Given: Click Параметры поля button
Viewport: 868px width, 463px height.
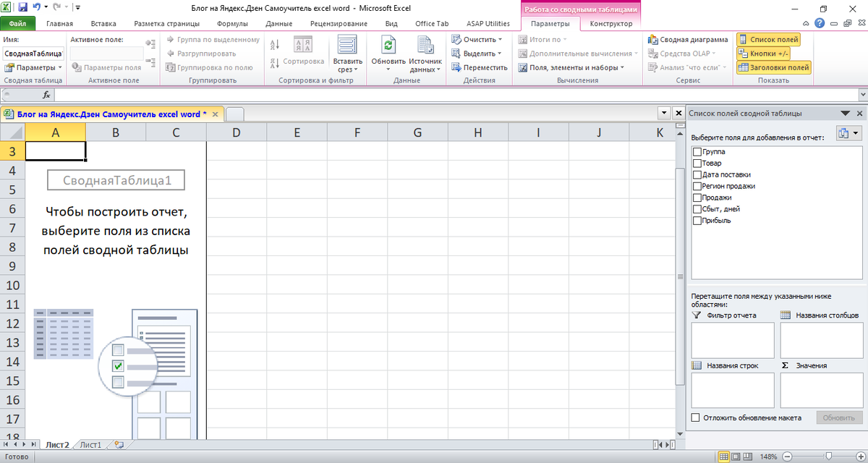Looking at the screenshot, I should tap(107, 67).
